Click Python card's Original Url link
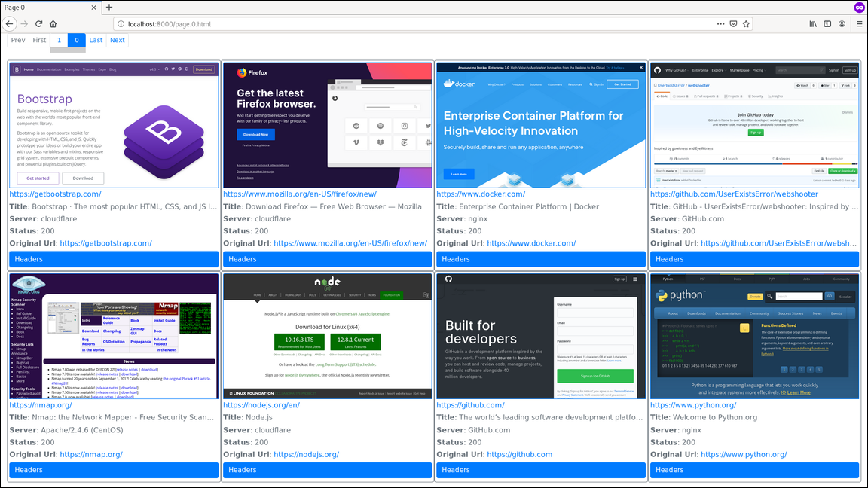This screenshot has width=868, height=488. pyautogui.click(x=744, y=454)
